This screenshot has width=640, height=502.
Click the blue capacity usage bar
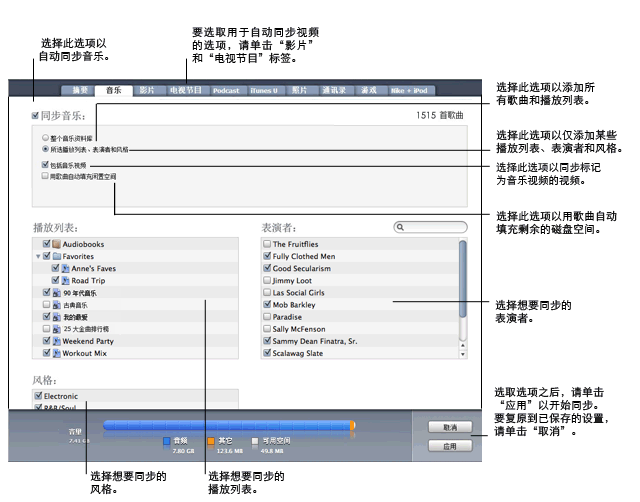tap(227, 425)
